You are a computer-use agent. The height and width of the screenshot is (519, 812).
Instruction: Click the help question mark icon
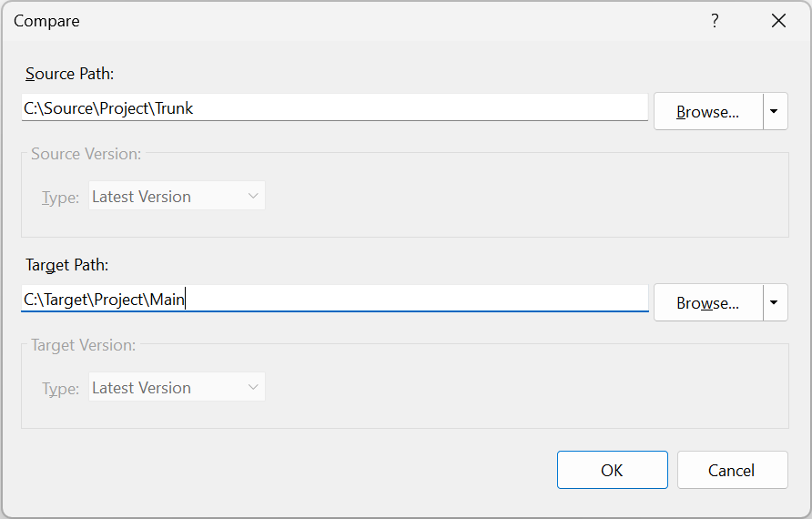click(715, 21)
